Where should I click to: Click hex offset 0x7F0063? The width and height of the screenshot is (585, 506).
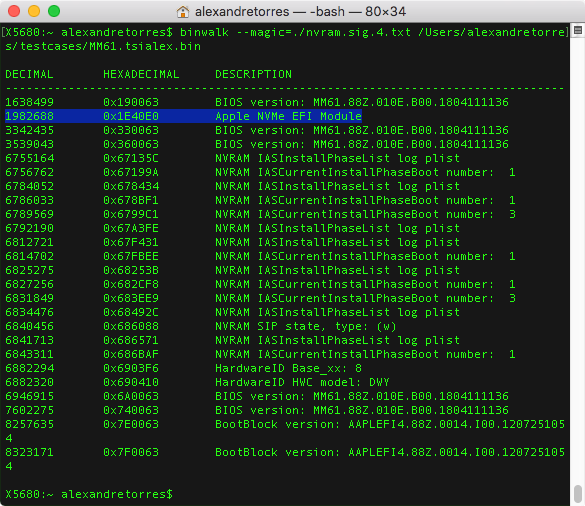[x=131, y=452]
